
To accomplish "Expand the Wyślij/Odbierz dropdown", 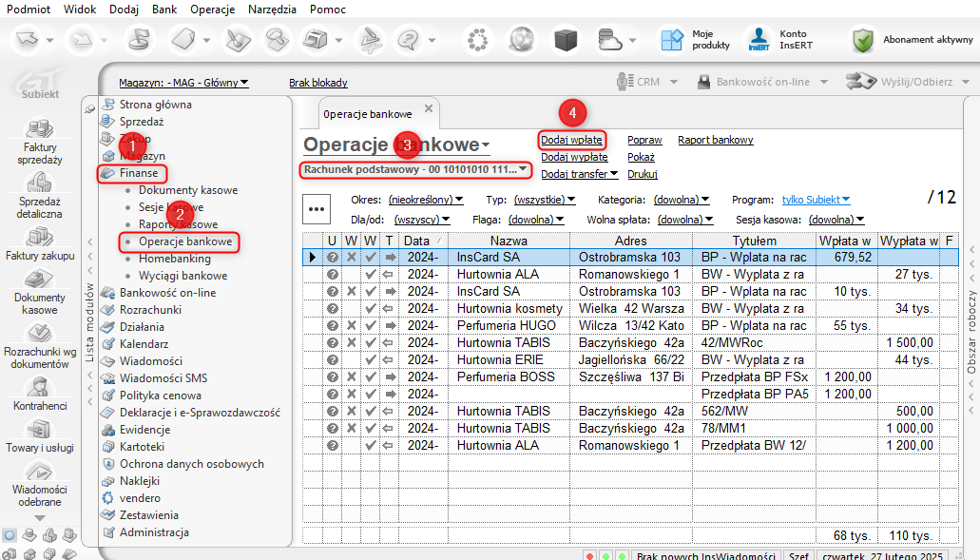I will (965, 82).
